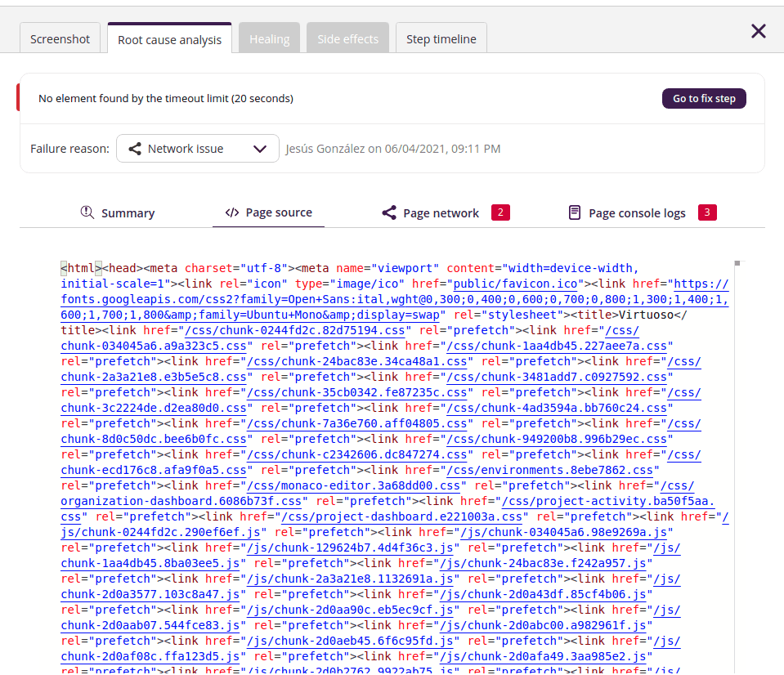
Task: Click the document icon beside Page console logs
Action: click(x=576, y=212)
